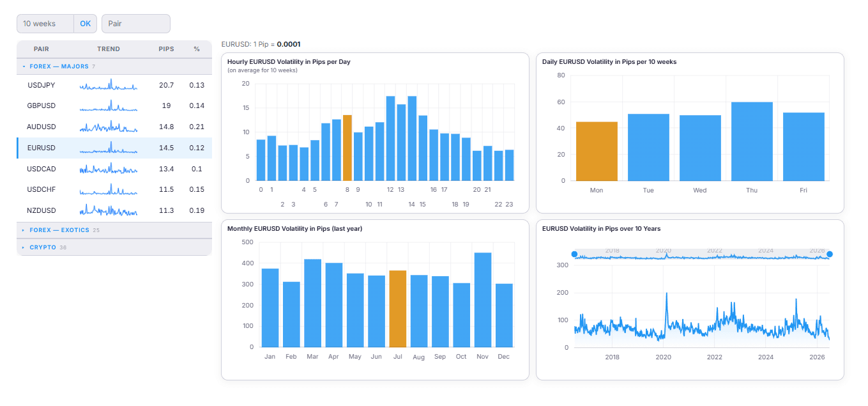Viewport: 868px width, 406px height.
Task: Click the Oct bar in monthly chart
Action: pos(461,315)
